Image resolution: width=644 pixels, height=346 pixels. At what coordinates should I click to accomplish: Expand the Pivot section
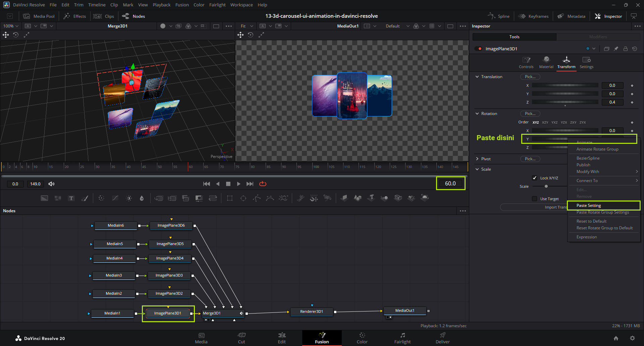477,159
